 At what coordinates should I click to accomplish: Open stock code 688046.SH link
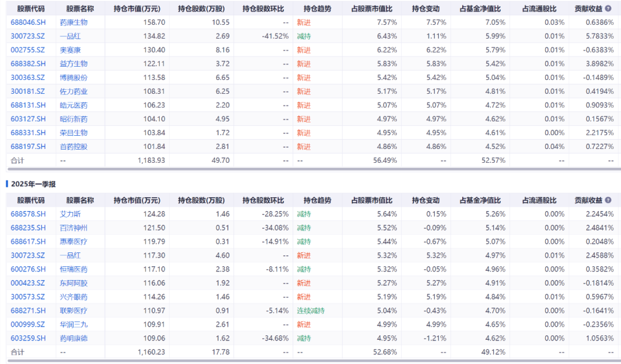pyautogui.click(x=28, y=22)
